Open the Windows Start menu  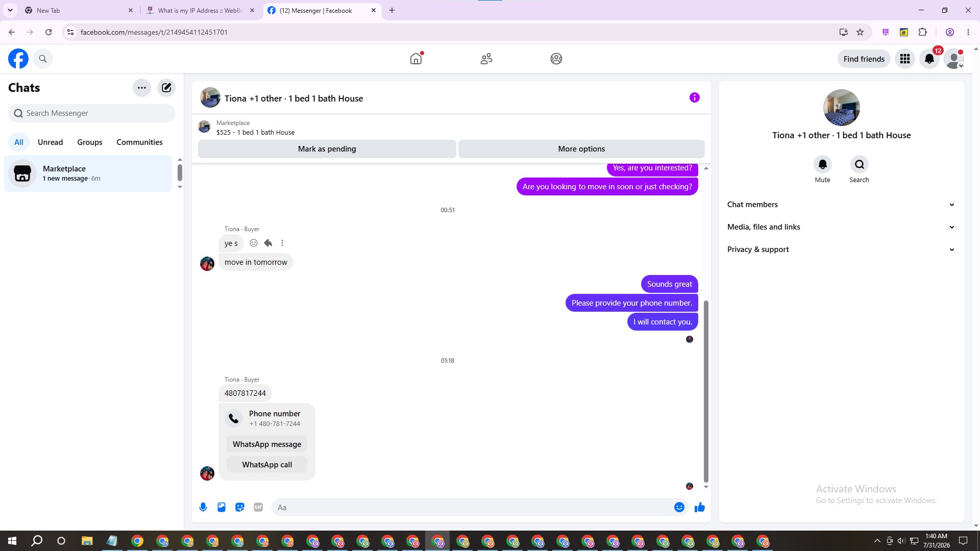(12, 541)
